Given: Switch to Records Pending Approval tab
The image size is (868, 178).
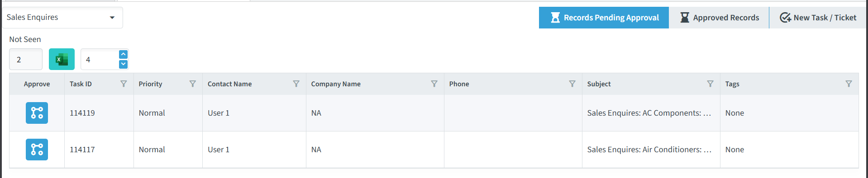Looking at the screenshot, I should (x=604, y=18).
